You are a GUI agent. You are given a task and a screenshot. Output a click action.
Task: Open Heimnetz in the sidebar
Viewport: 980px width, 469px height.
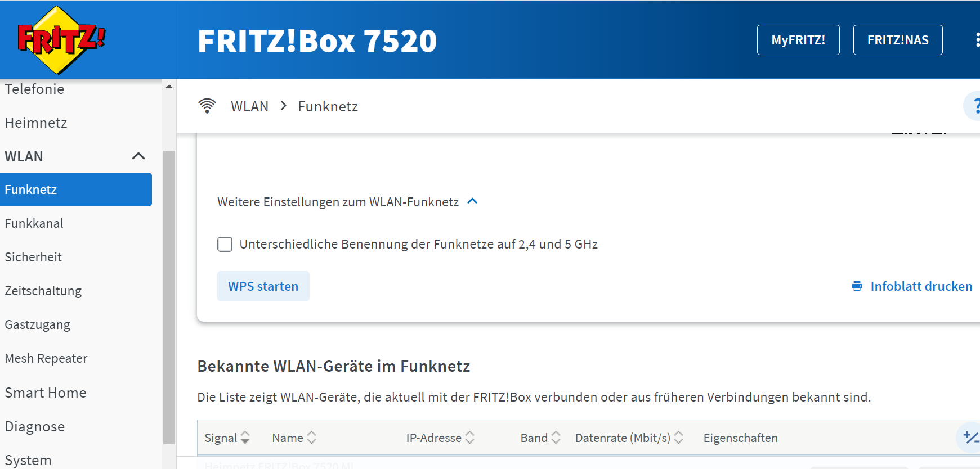coord(36,123)
